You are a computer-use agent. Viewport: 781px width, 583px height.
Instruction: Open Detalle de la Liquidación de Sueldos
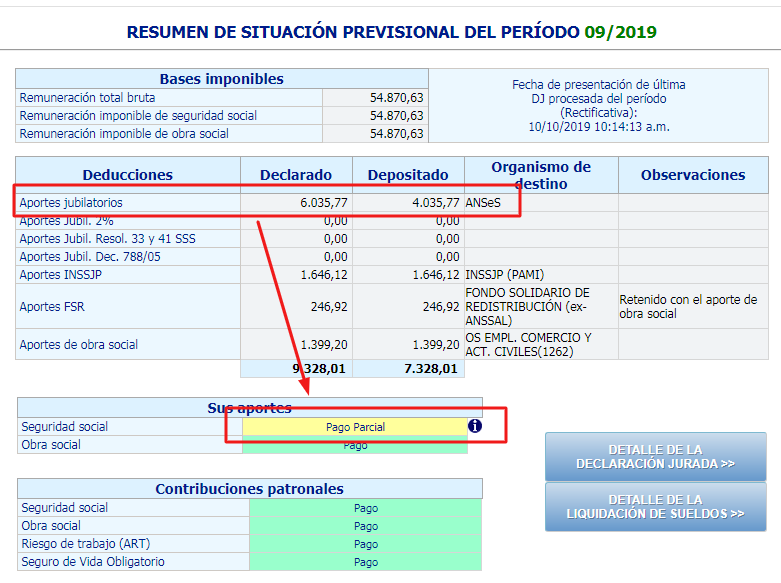pyautogui.click(x=655, y=507)
